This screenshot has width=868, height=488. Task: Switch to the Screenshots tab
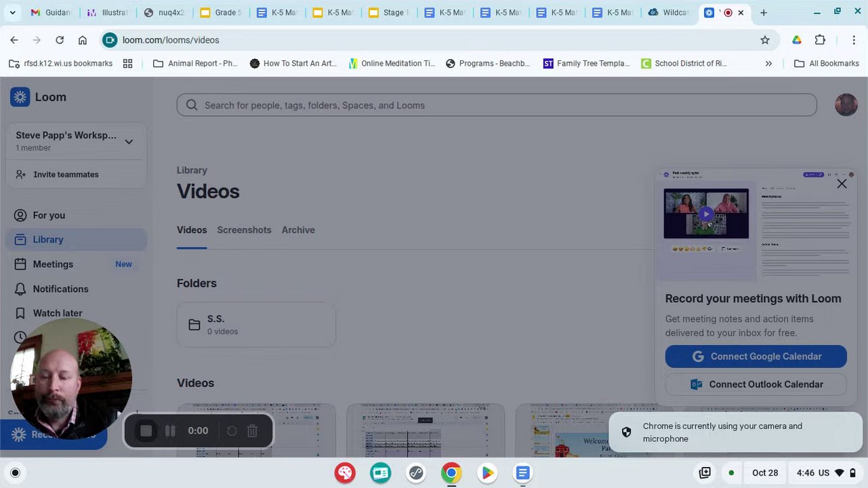[244, 230]
